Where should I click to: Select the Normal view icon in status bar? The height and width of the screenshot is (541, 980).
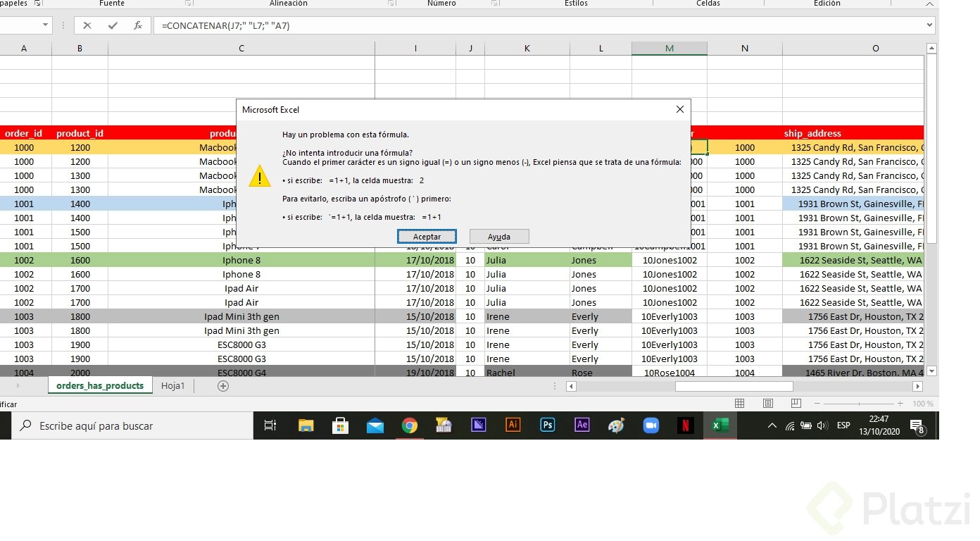740,404
